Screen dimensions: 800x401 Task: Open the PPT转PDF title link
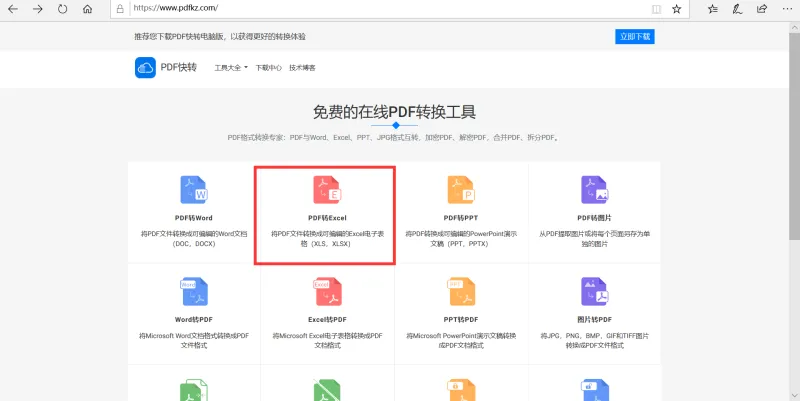coord(461,320)
